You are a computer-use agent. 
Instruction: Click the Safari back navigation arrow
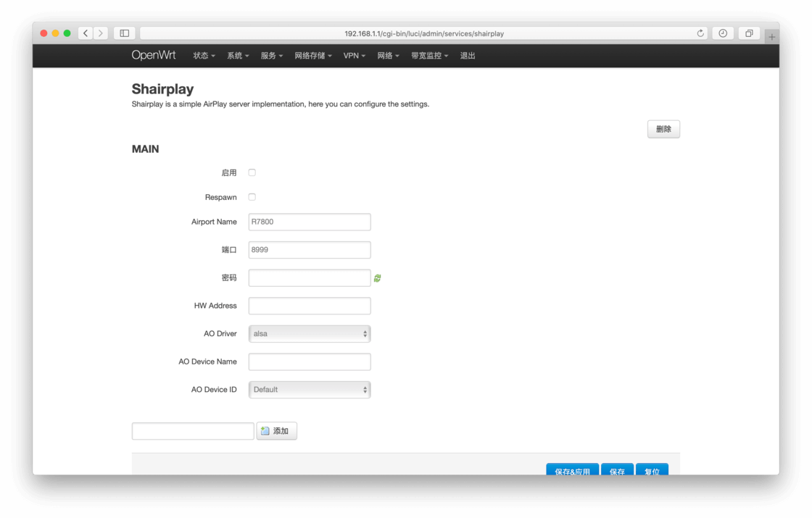click(86, 33)
